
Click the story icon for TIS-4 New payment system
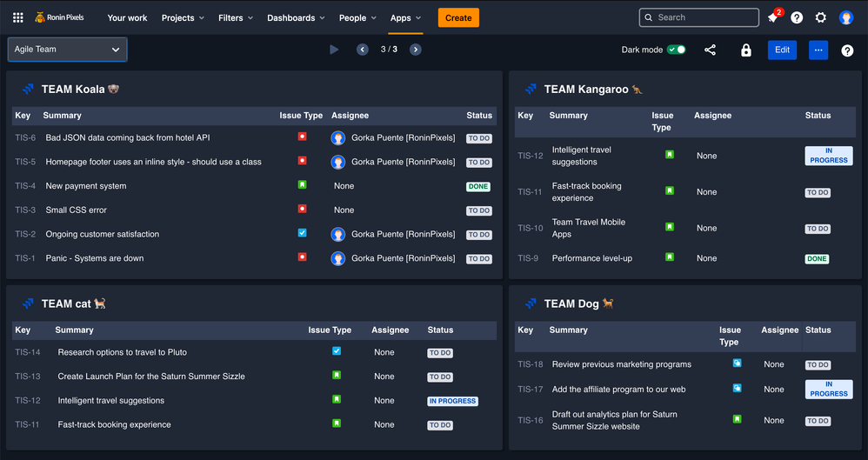(303, 184)
